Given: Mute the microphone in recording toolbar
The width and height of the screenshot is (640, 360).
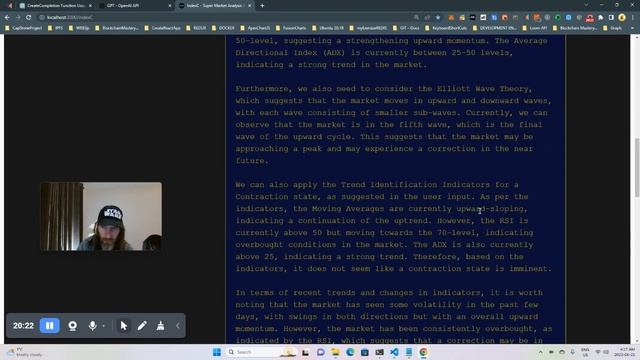Looking at the screenshot, I should (93, 326).
